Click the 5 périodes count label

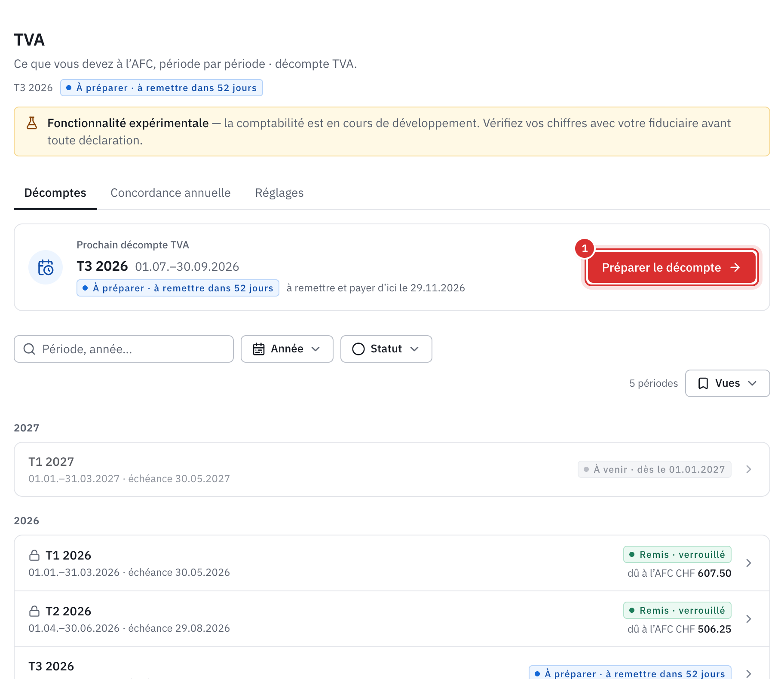pos(654,383)
